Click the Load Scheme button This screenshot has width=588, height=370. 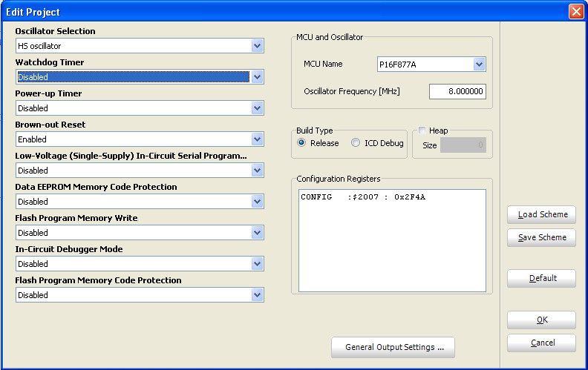click(x=542, y=214)
